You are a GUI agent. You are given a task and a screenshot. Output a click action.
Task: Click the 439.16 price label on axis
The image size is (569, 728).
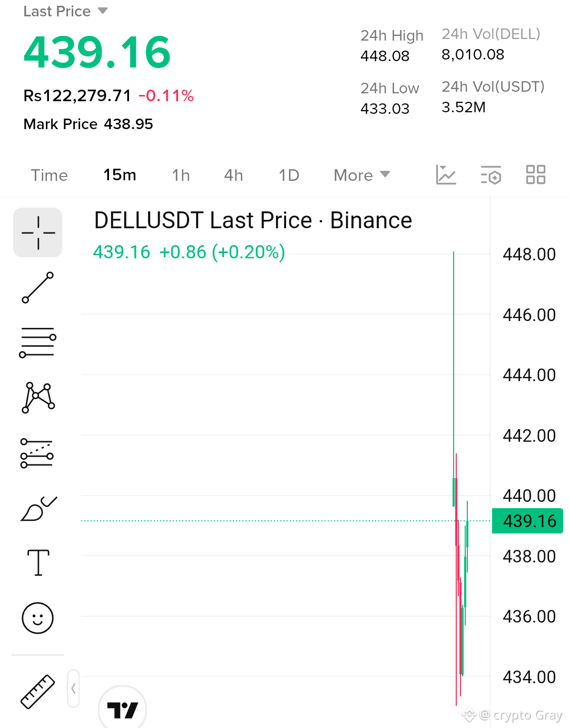[x=527, y=521]
